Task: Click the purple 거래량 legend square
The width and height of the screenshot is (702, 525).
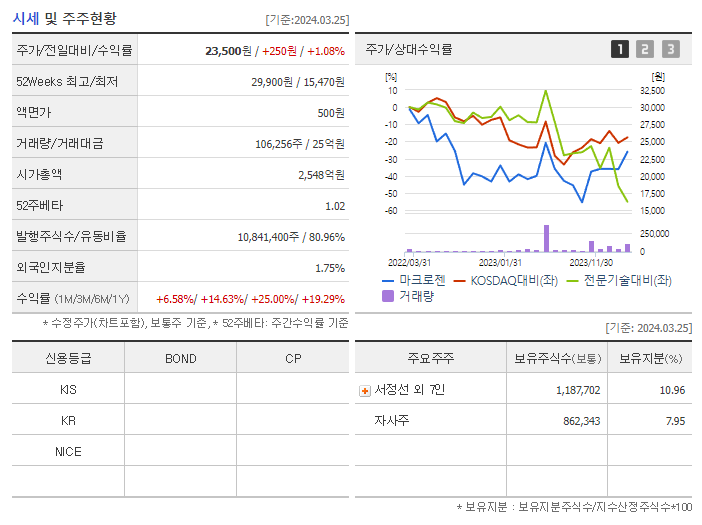Action: pyautogui.click(x=388, y=296)
